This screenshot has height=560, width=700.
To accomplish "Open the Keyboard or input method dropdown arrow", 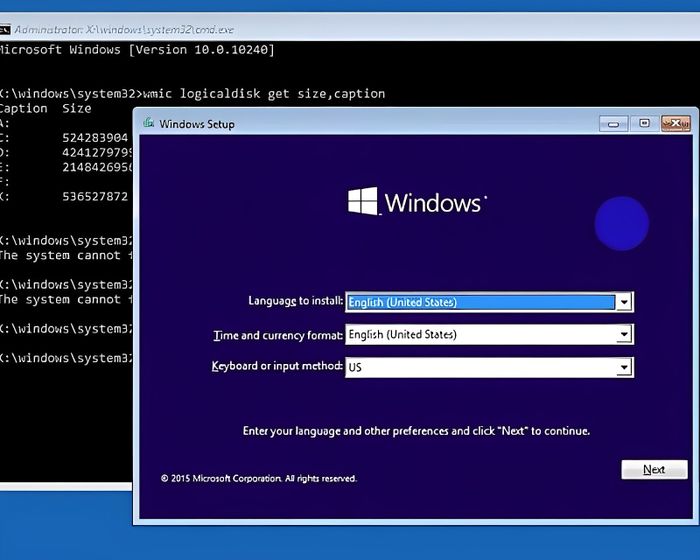I will click(x=624, y=368).
